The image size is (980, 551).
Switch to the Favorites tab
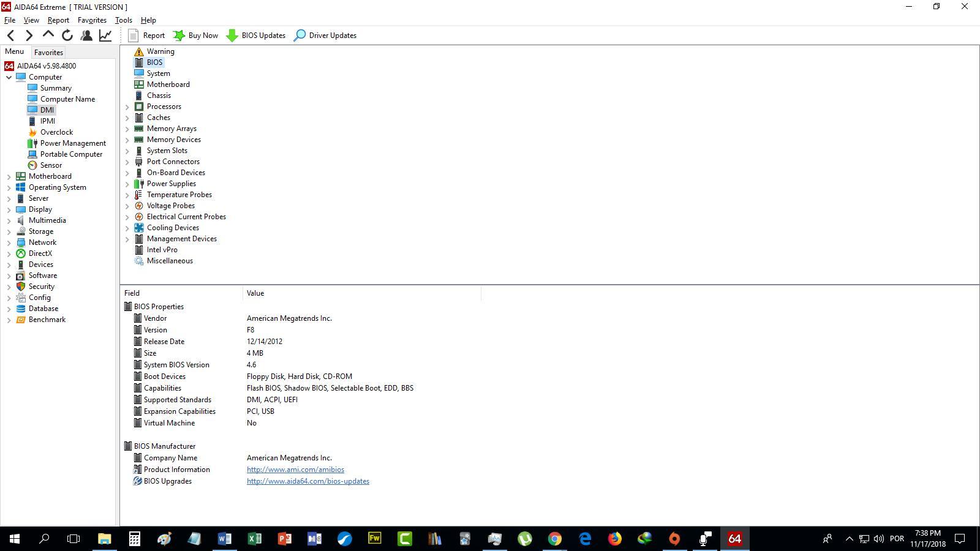click(48, 53)
